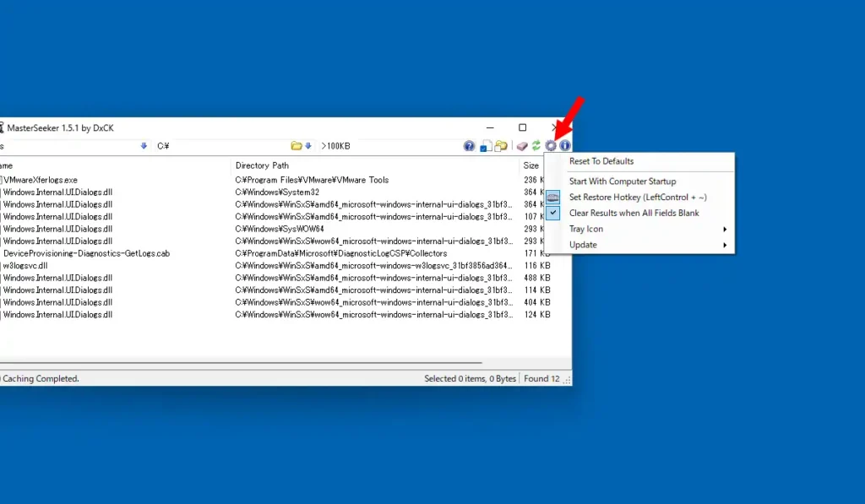
Task: Minimize the MasterSeeker window
Action: [x=490, y=128]
